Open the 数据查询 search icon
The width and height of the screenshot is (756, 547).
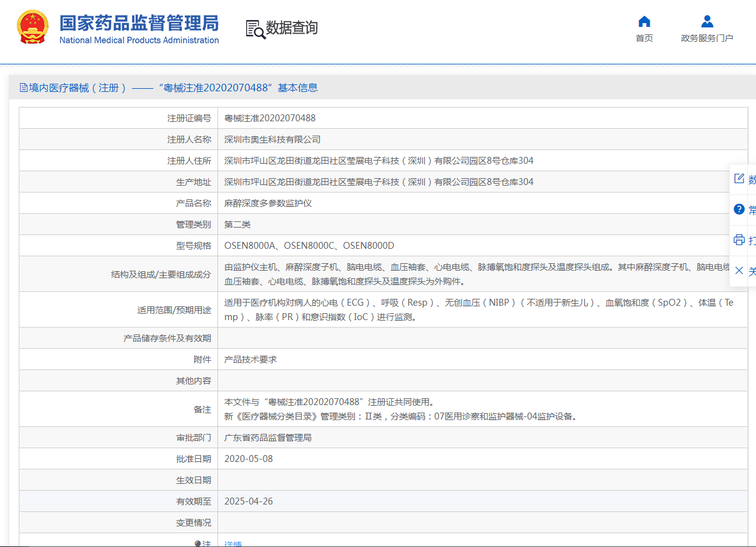click(255, 29)
